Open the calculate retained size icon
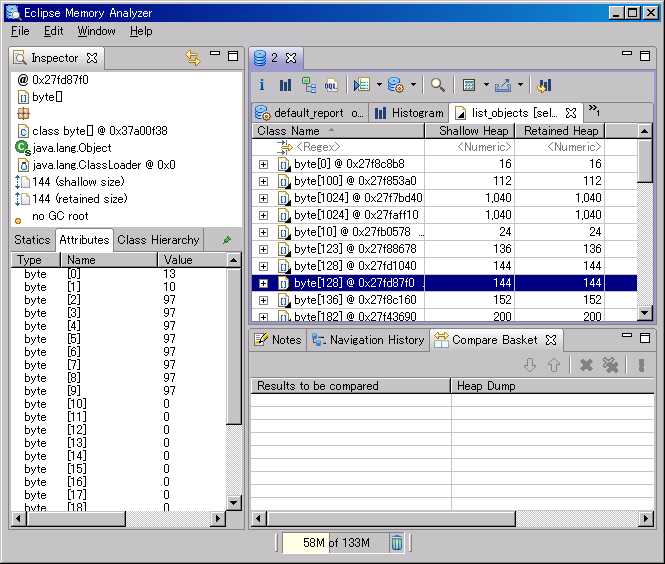The image size is (665, 564). point(469,86)
